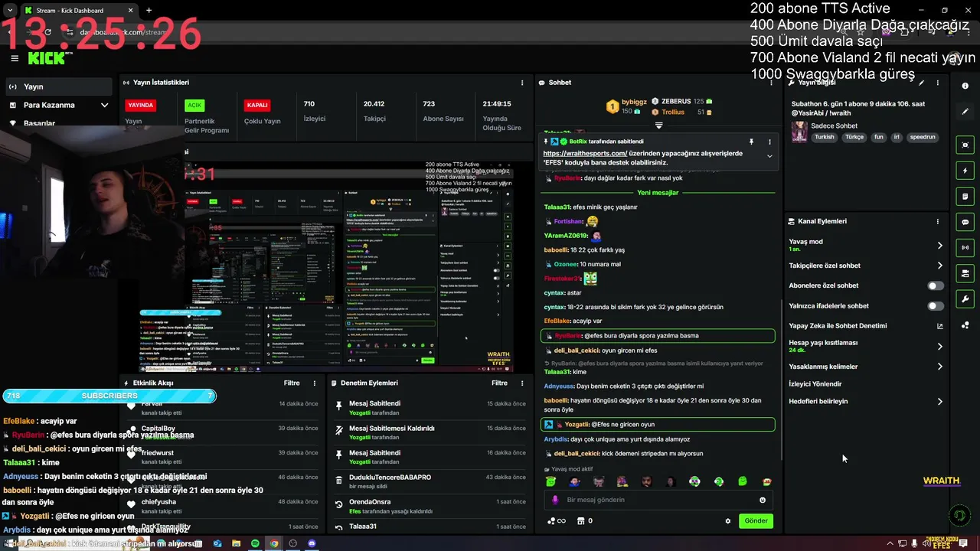Screen dimensions: 980x551
Task: Select the Turkish tag chip
Action: [x=825, y=137]
